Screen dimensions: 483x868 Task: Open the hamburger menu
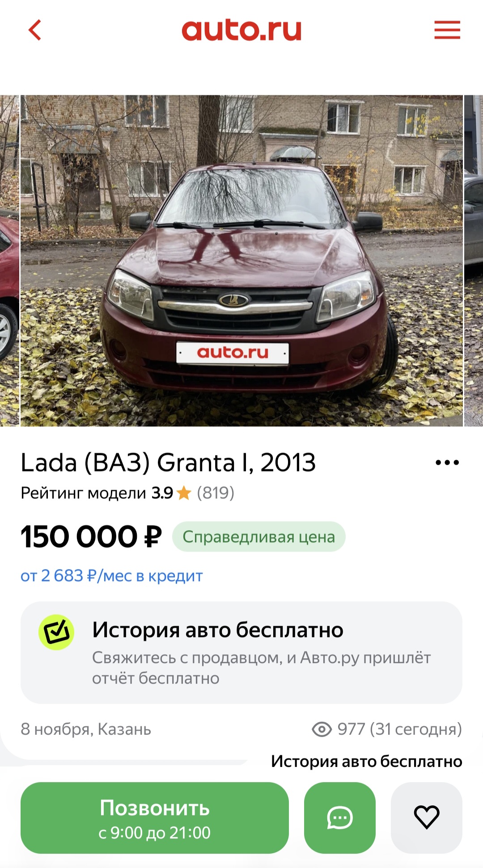coord(447,30)
